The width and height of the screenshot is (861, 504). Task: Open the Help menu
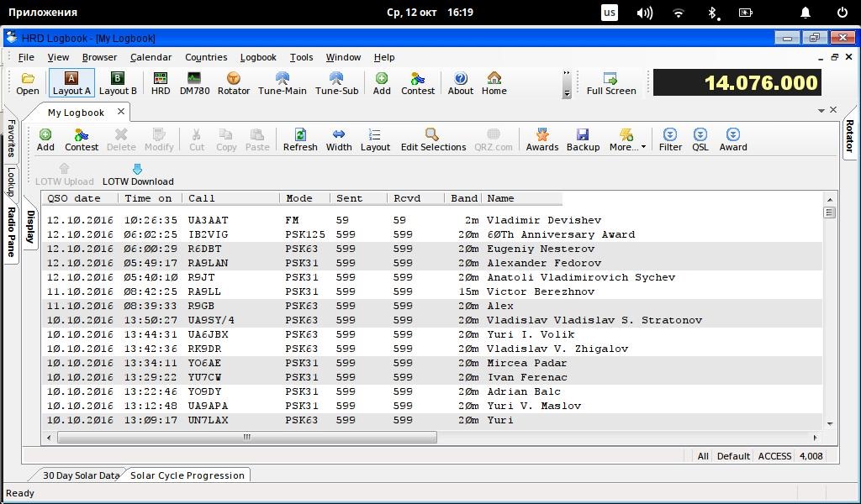click(x=384, y=57)
